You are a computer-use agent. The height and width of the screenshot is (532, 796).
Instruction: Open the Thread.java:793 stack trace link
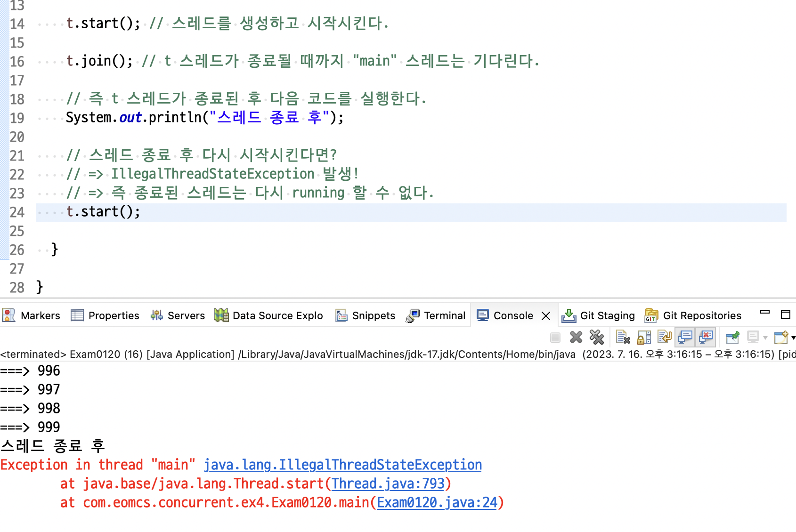point(388,484)
